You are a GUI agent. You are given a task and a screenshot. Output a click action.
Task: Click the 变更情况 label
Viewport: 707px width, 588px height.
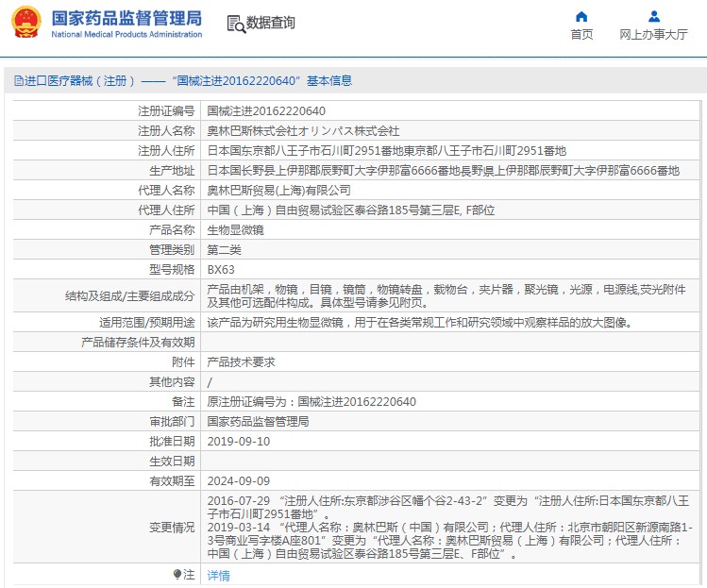(x=172, y=528)
